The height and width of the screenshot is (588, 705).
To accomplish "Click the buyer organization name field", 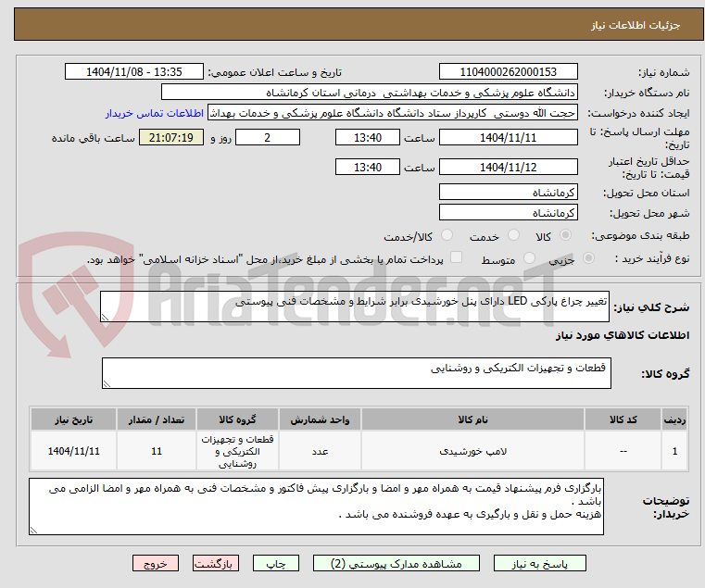I will pos(369,93).
